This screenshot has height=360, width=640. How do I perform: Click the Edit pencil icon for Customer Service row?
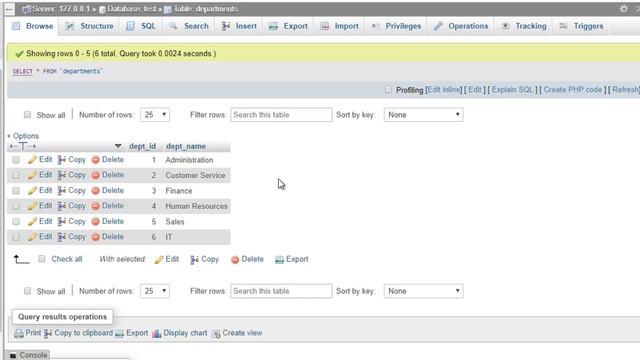32,175
